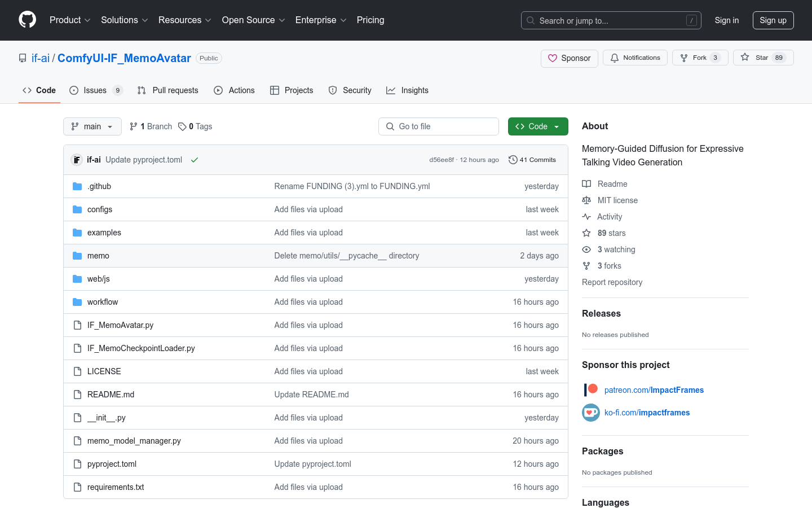Click the Report repository link

[x=612, y=282]
